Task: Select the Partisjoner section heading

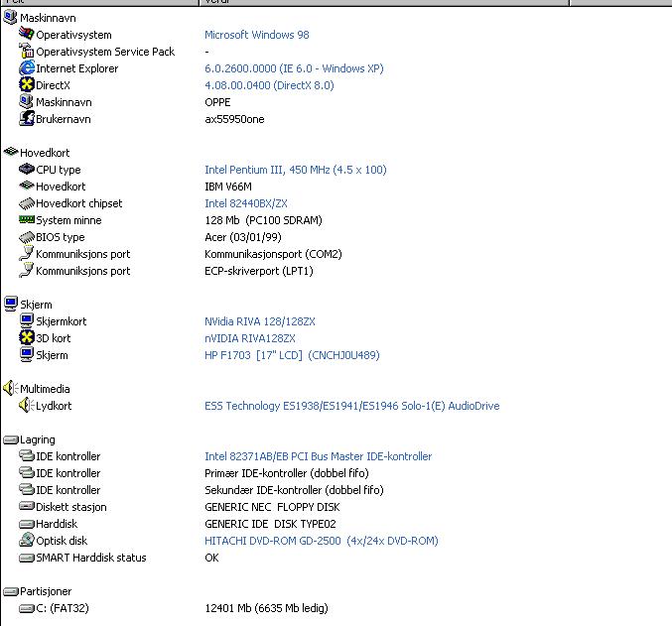Action: (x=46, y=591)
